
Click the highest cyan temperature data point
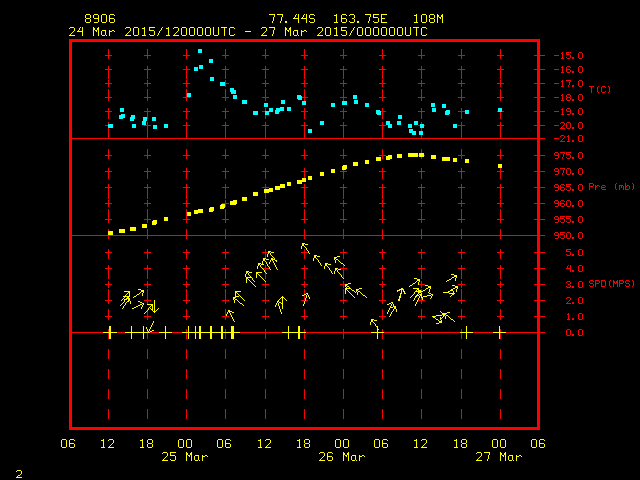tap(200, 51)
